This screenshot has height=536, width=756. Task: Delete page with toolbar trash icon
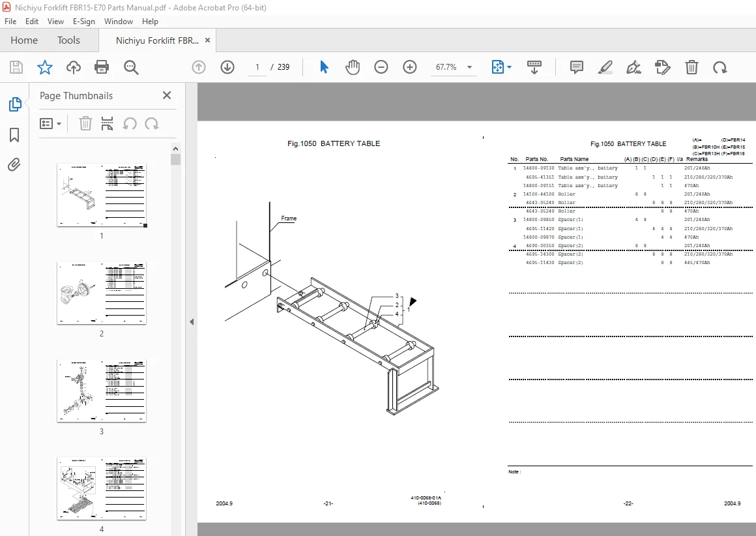point(691,67)
